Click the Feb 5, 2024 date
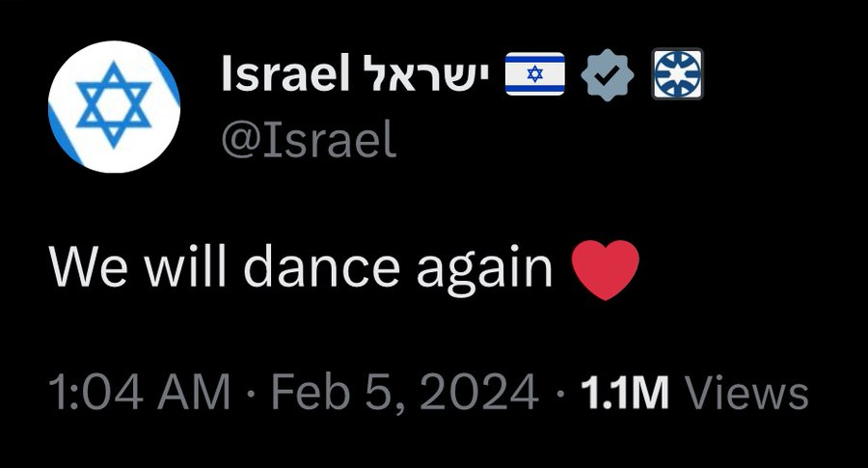 [403, 393]
